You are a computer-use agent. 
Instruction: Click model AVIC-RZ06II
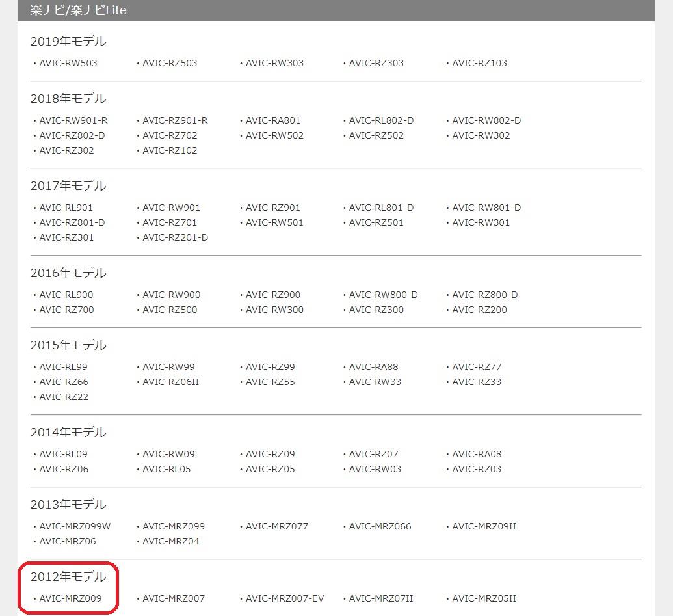[x=171, y=382]
